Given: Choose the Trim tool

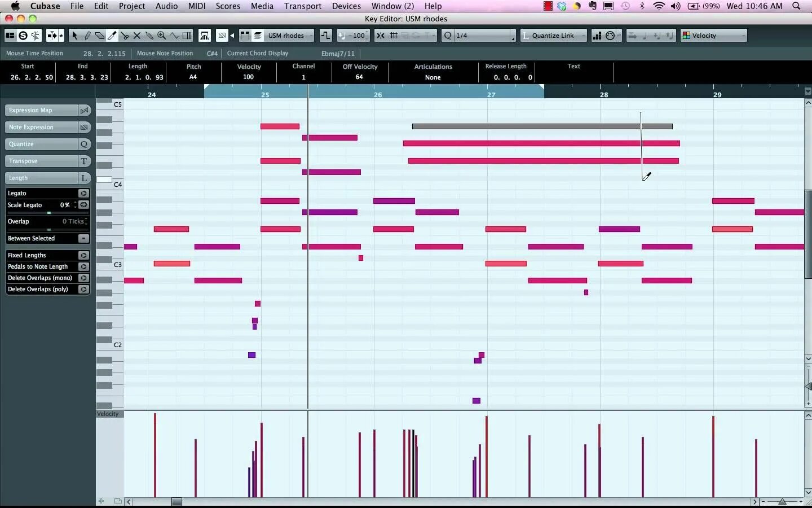Looking at the screenshot, I should pyautogui.click(x=112, y=36).
